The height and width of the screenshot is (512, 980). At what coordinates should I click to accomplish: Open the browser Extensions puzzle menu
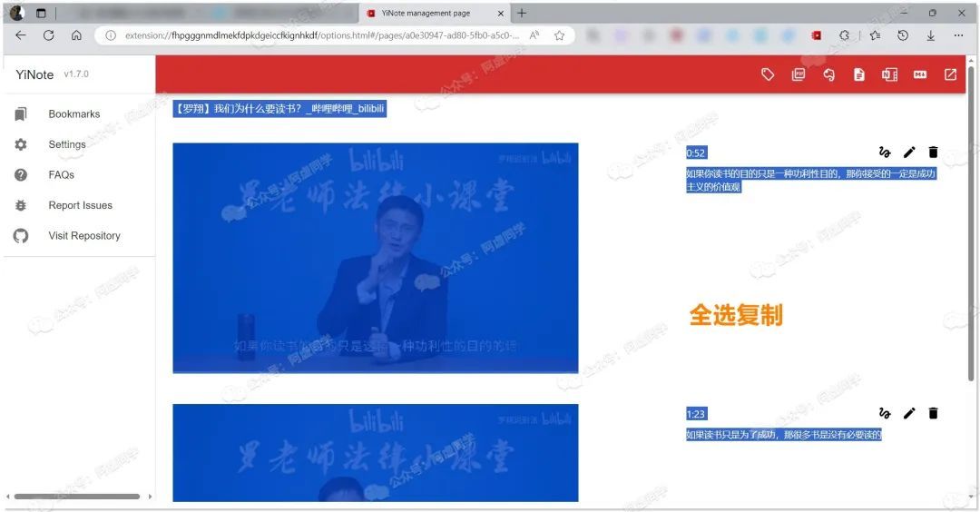coord(845,35)
